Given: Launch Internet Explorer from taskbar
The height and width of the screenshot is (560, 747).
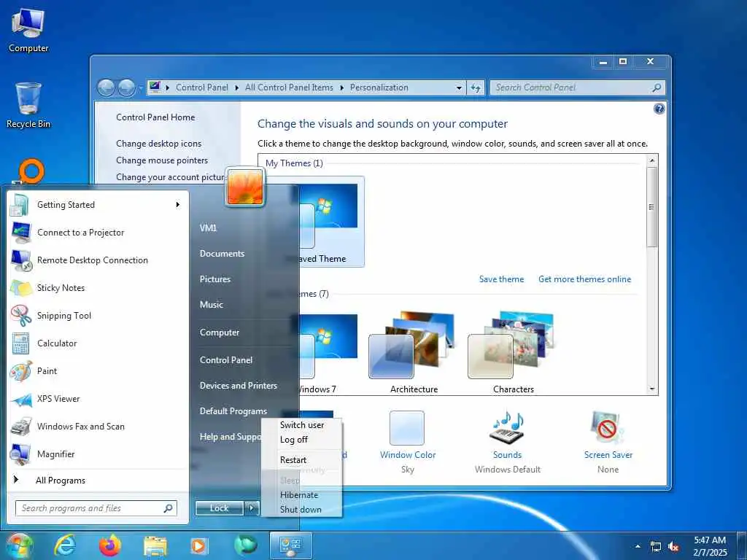Looking at the screenshot, I should coord(64,545).
